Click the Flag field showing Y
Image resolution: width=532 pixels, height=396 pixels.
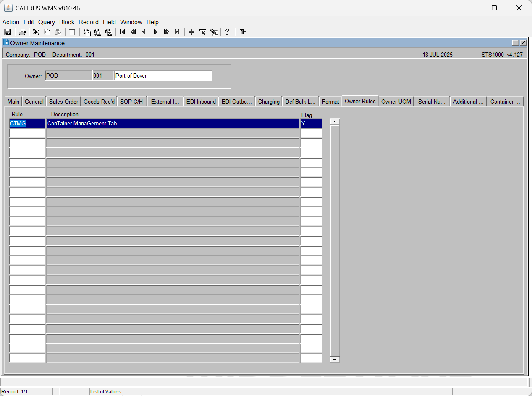coord(311,123)
